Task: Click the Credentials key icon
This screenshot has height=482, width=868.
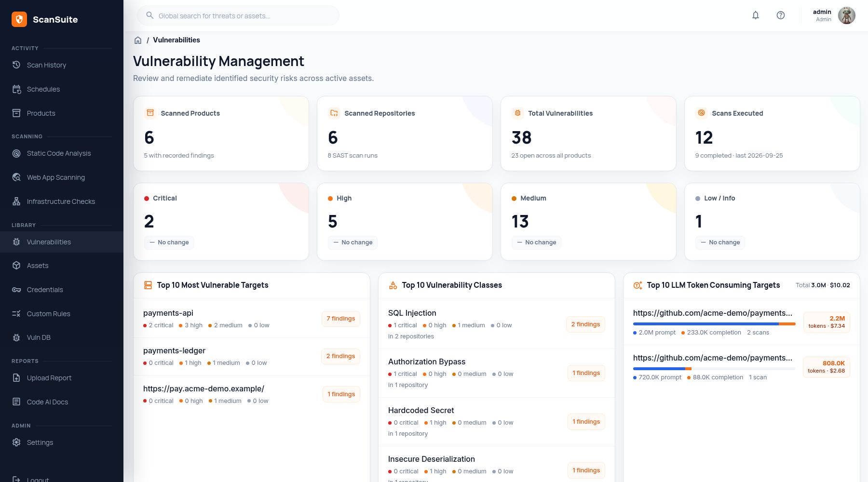Action: (x=16, y=290)
